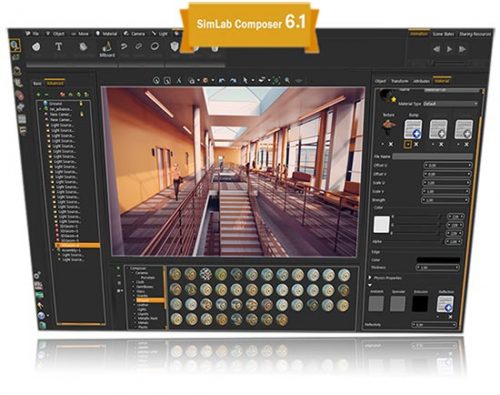Open the Material Type dropdown

[x=450, y=104]
